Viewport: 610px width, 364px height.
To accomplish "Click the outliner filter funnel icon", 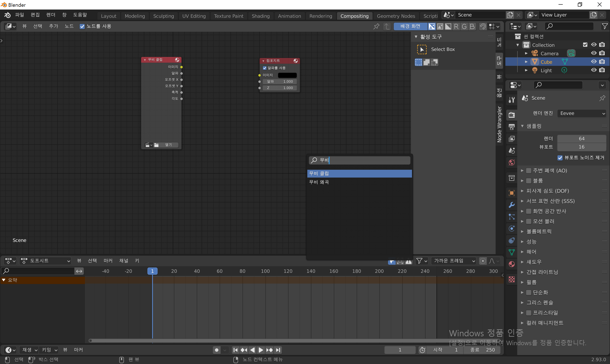I will 605,26.
